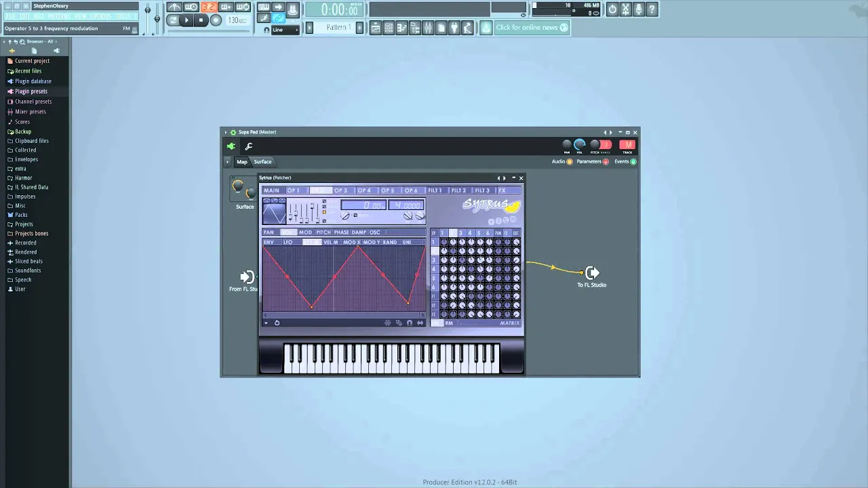Open the OPTIONS menu
Image resolution: width=868 pixels, height=488 pixels.
(100, 16)
